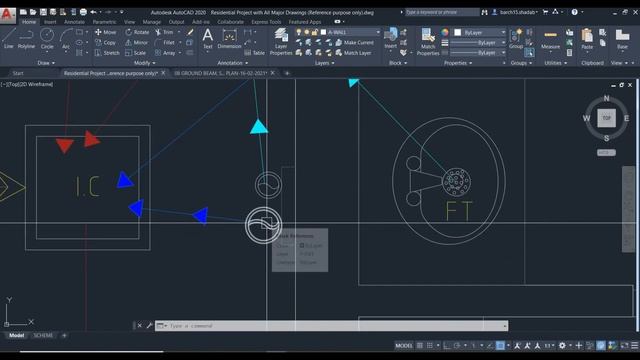This screenshot has width=640, height=360.
Task: Insert a Table from Annotation panel
Action: coord(255,53)
